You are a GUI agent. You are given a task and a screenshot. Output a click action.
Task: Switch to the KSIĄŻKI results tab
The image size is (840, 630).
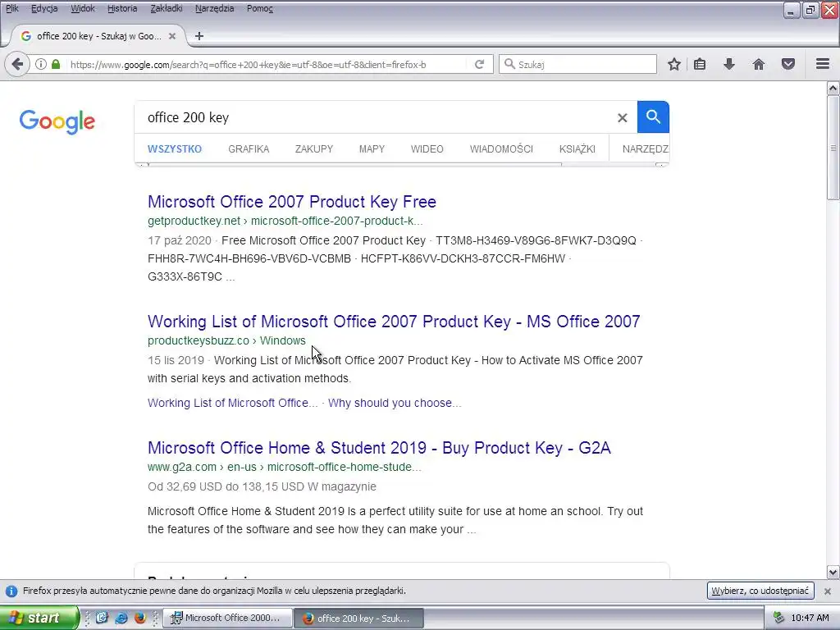[577, 149]
